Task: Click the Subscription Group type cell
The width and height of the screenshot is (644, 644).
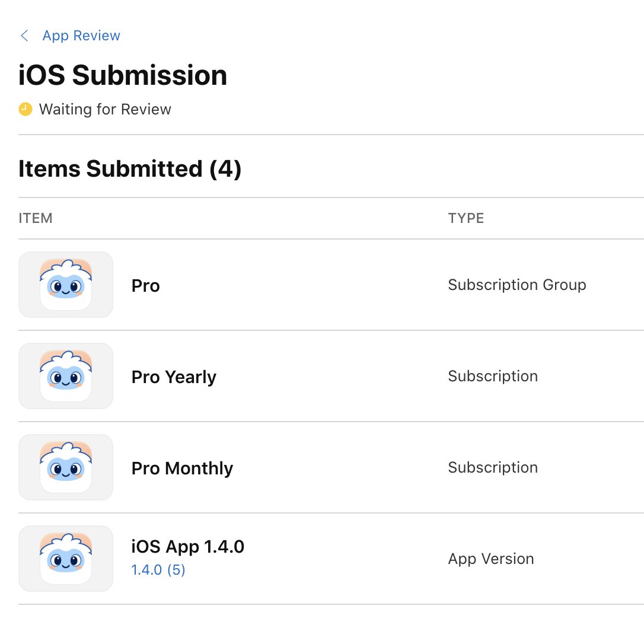Action: [x=517, y=285]
